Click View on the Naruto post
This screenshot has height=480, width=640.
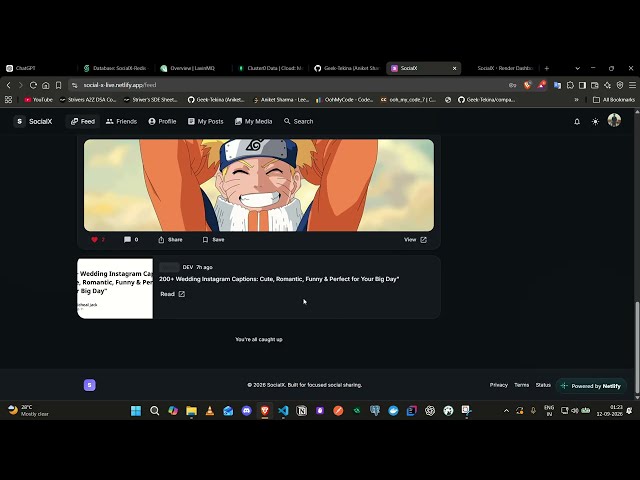point(415,240)
